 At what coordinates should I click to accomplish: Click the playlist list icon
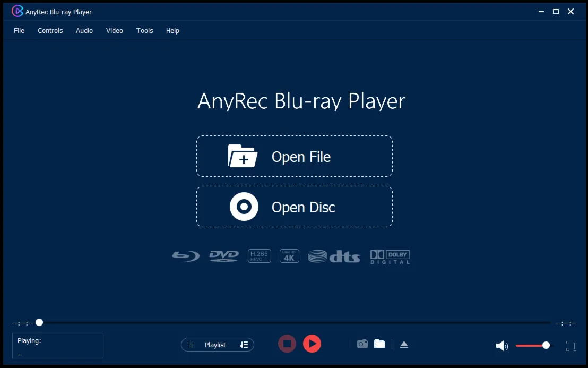(191, 345)
